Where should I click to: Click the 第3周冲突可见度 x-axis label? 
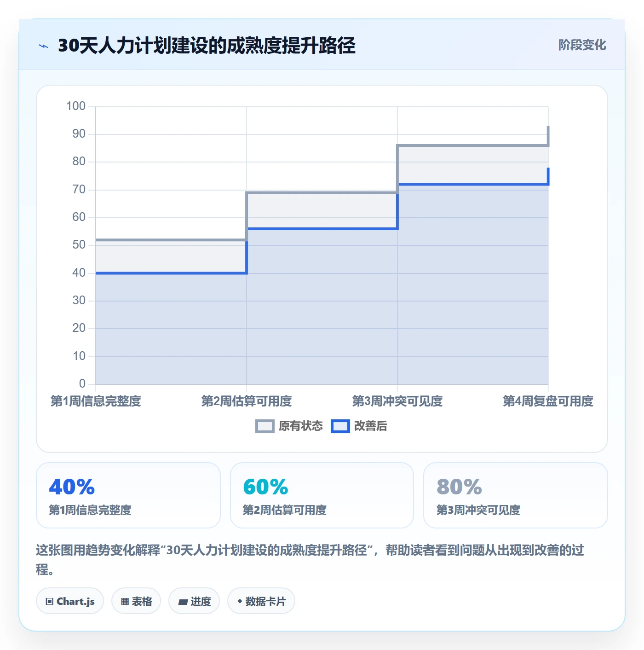point(397,401)
